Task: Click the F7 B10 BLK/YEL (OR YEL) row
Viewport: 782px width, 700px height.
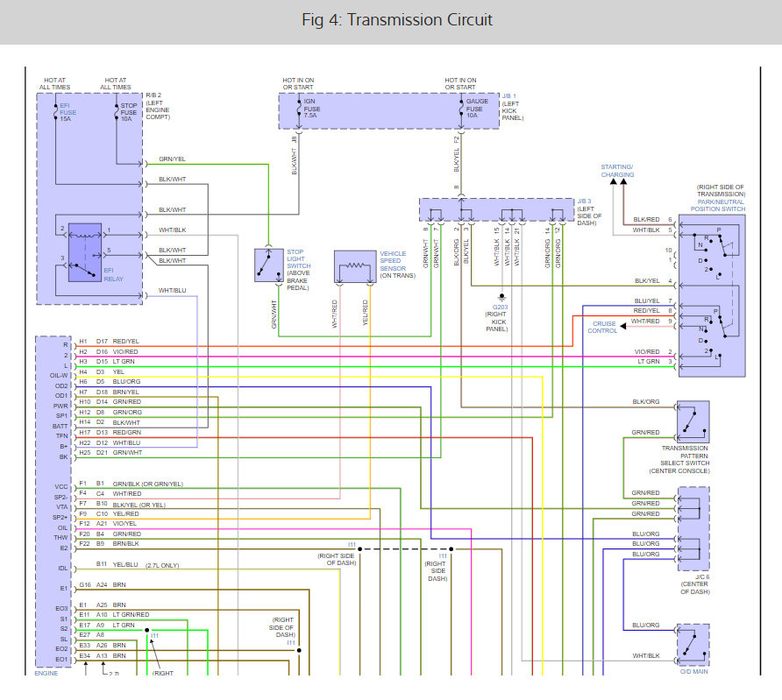Action: click(122, 505)
